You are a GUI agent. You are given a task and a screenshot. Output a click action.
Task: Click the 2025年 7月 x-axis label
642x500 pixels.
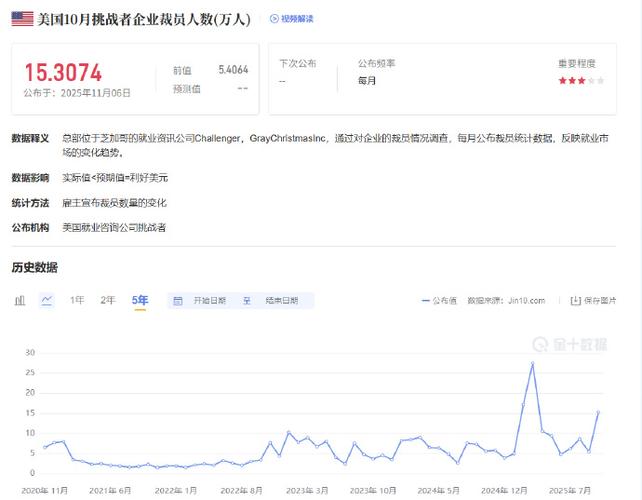click(570, 490)
